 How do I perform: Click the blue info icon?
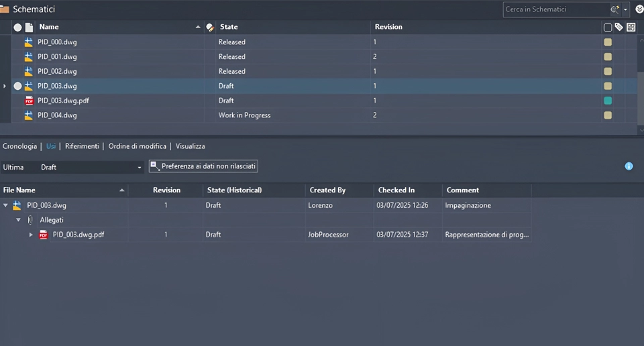629,166
